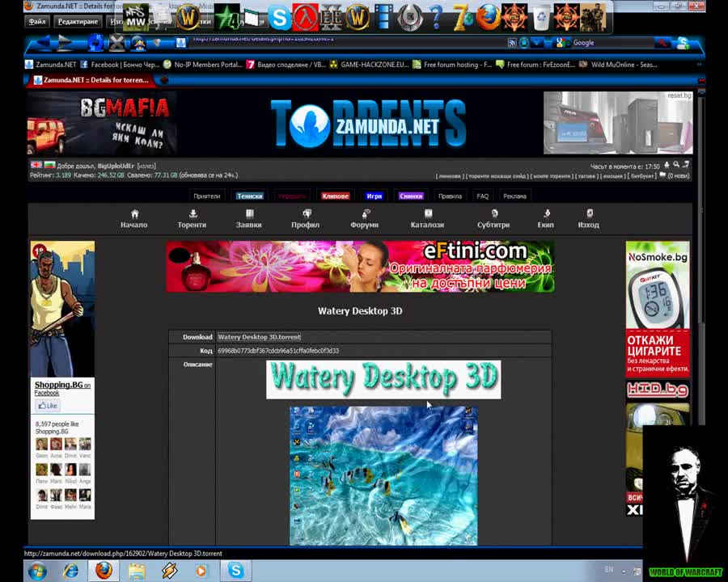This screenshot has width=728, height=582.
Task: Open the EN language indicator in tray
Action: tap(609, 569)
